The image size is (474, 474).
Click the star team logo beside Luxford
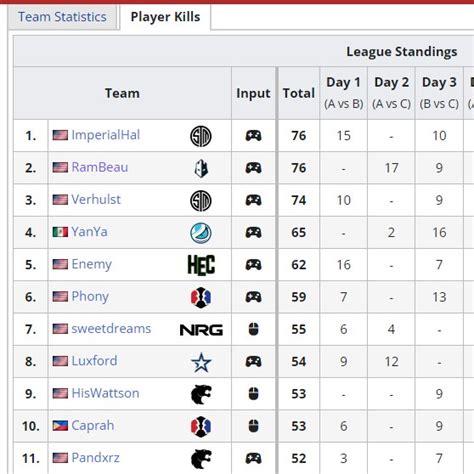201,362
